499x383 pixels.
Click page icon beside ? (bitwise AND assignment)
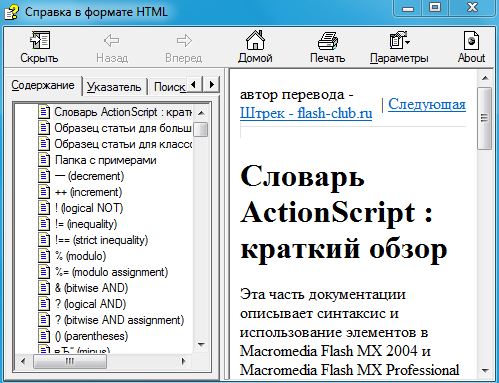(44, 320)
